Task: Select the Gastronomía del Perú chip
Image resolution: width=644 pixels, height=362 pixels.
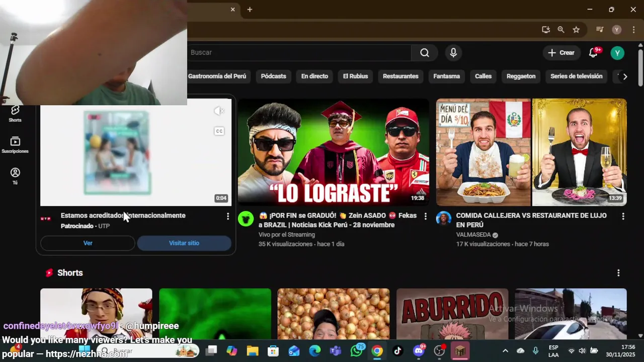Action: 217,76
